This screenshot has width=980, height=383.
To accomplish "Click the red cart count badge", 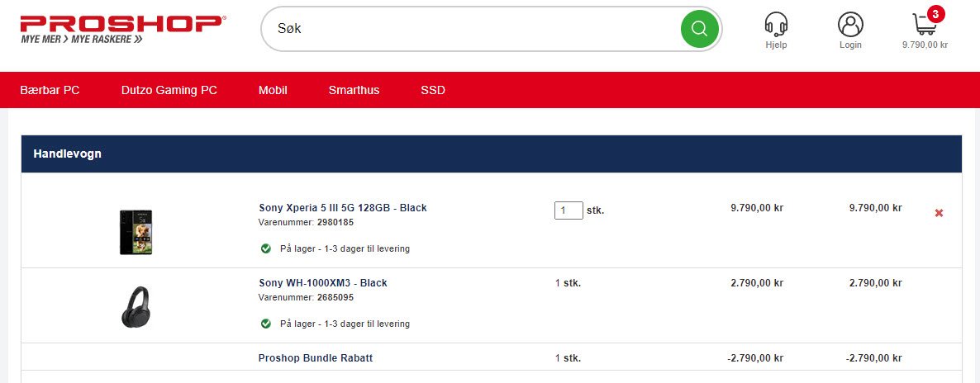I will tap(935, 14).
